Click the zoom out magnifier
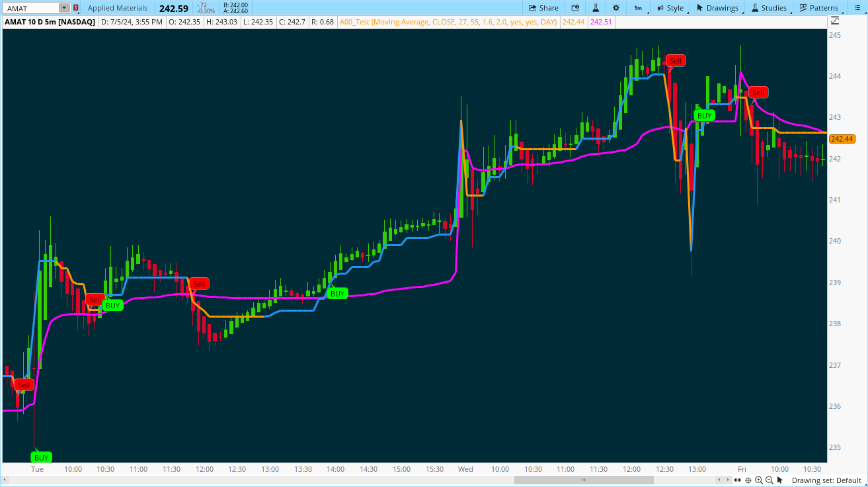The image size is (868, 487). point(769,480)
